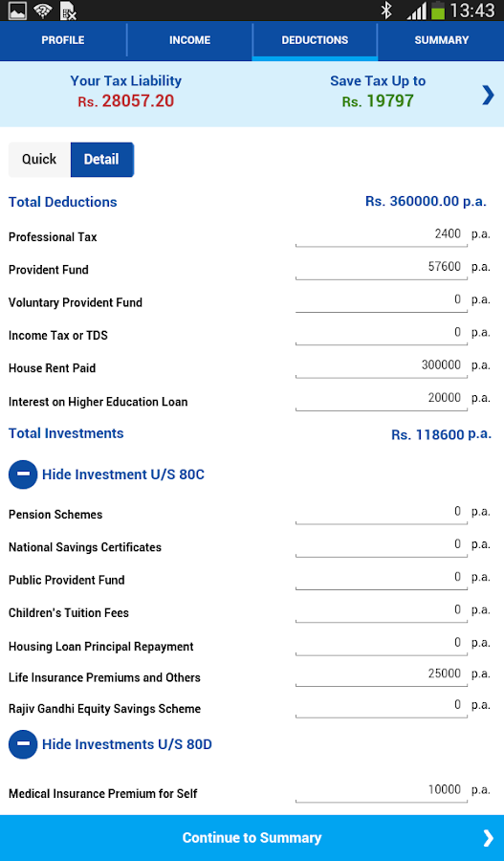
Task: Tap the battery indicator icon
Action: (x=438, y=11)
